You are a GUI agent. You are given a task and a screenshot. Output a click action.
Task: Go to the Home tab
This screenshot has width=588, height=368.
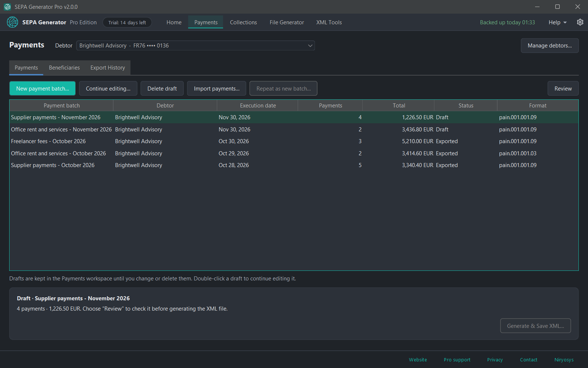click(174, 22)
